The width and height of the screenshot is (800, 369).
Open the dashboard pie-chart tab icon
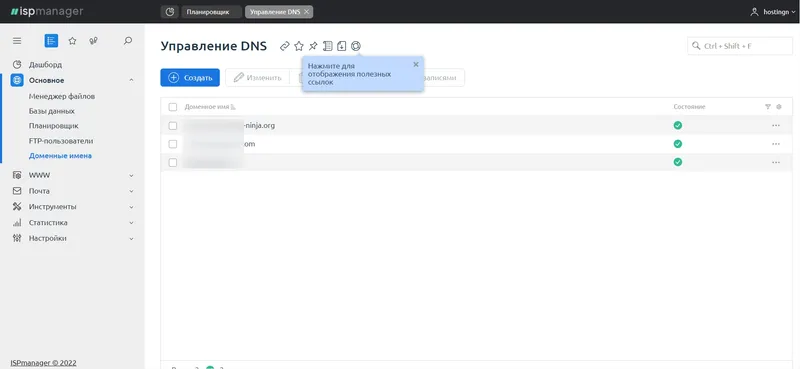click(169, 12)
